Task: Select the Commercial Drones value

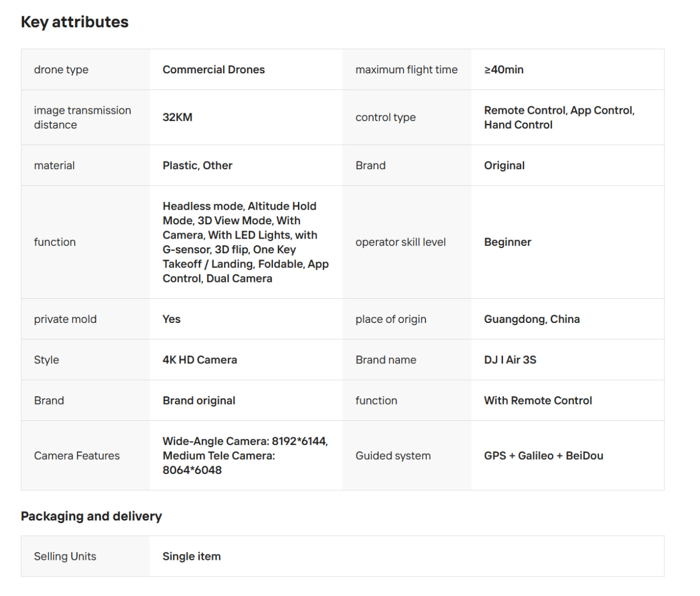Action: pos(213,70)
